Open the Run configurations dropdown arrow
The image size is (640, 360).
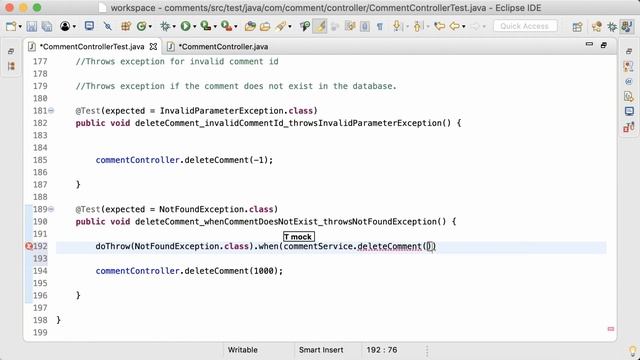tap(194, 27)
